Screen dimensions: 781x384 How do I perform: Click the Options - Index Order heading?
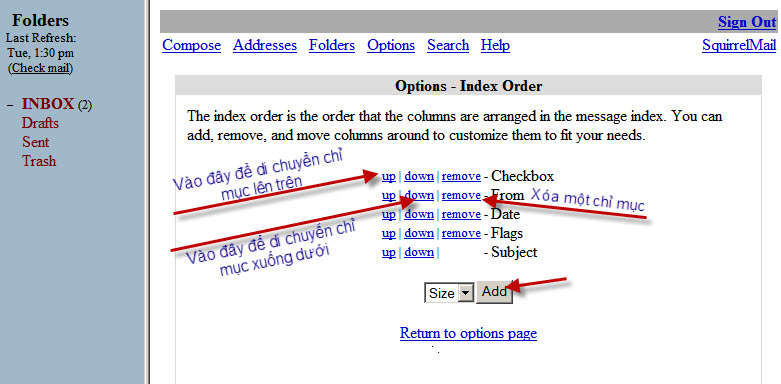point(468,86)
